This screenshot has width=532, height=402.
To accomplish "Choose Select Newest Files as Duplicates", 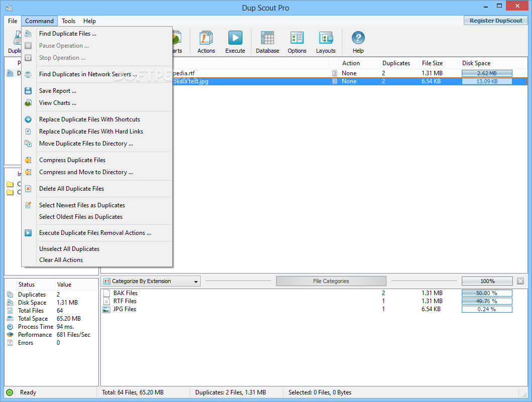I will 97,205.
